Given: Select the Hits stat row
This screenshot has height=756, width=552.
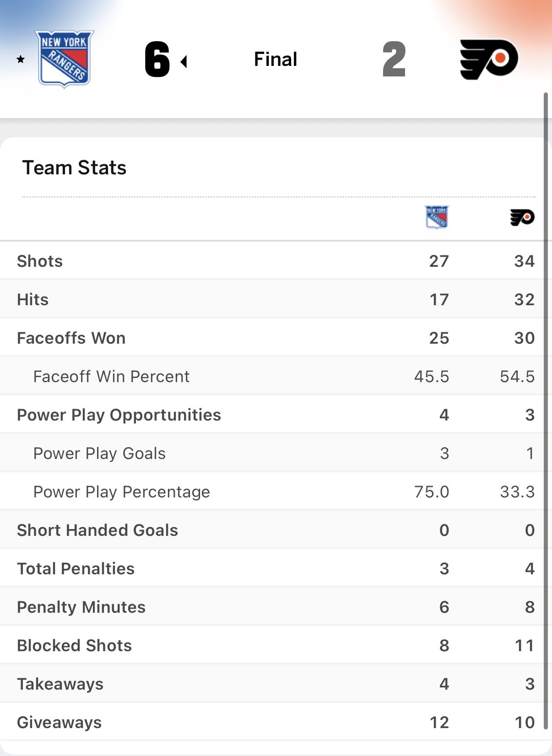Looking at the screenshot, I should [275, 299].
